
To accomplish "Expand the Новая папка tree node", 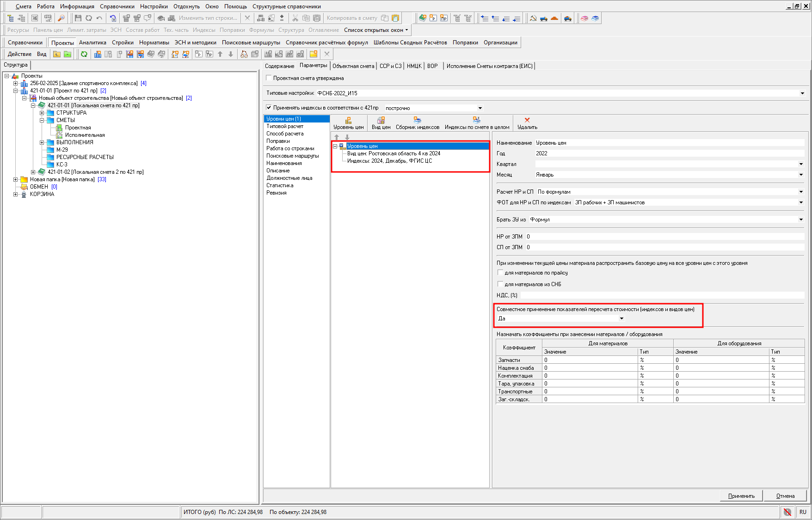I will 15,179.
